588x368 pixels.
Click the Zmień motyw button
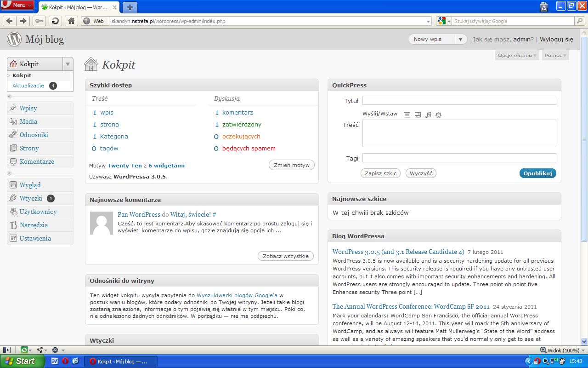(292, 165)
